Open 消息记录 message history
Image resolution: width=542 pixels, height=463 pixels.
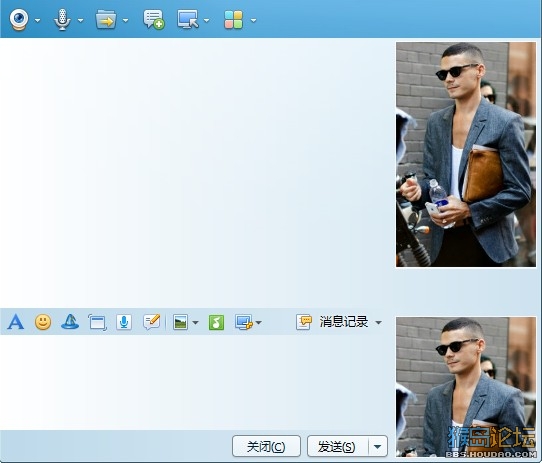point(344,322)
